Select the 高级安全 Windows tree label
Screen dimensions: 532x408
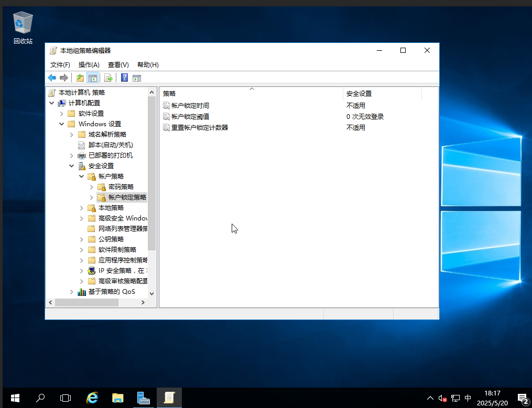123,218
